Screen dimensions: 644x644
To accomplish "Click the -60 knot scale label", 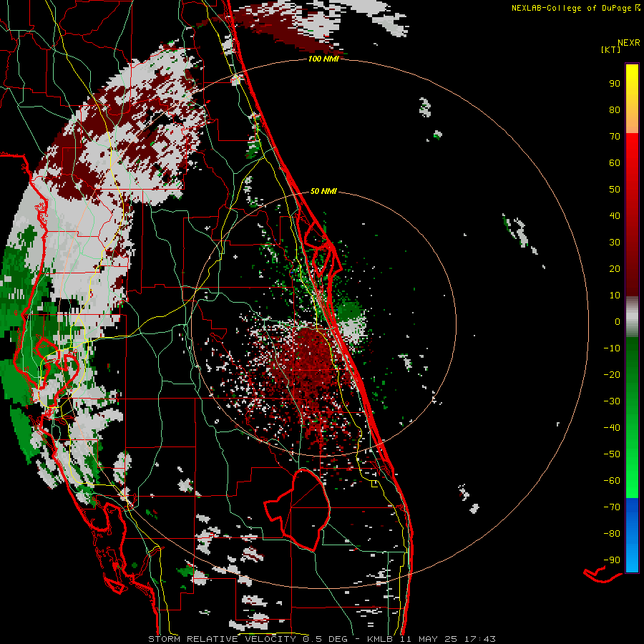I will (612, 481).
